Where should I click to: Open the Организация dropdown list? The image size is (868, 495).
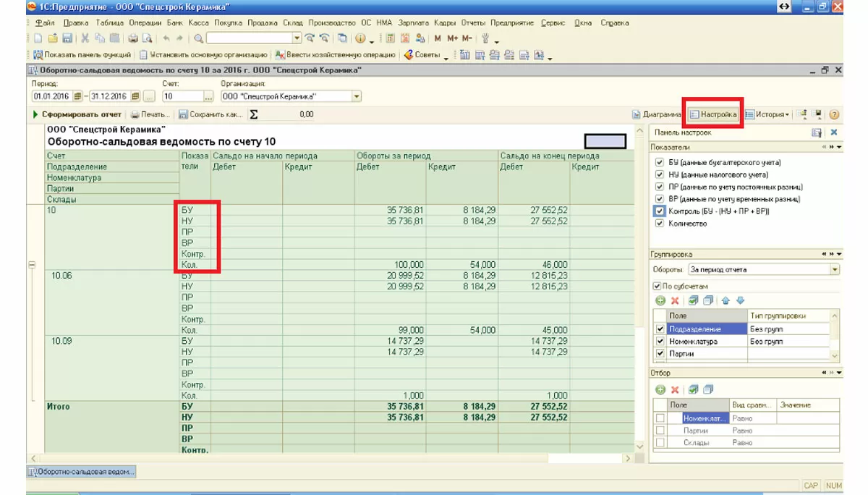pyautogui.click(x=357, y=96)
